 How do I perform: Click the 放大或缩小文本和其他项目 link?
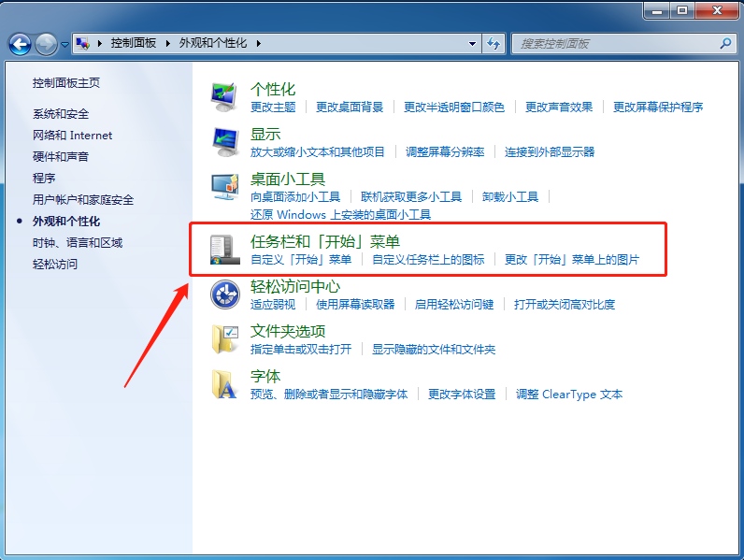[x=317, y=152]
